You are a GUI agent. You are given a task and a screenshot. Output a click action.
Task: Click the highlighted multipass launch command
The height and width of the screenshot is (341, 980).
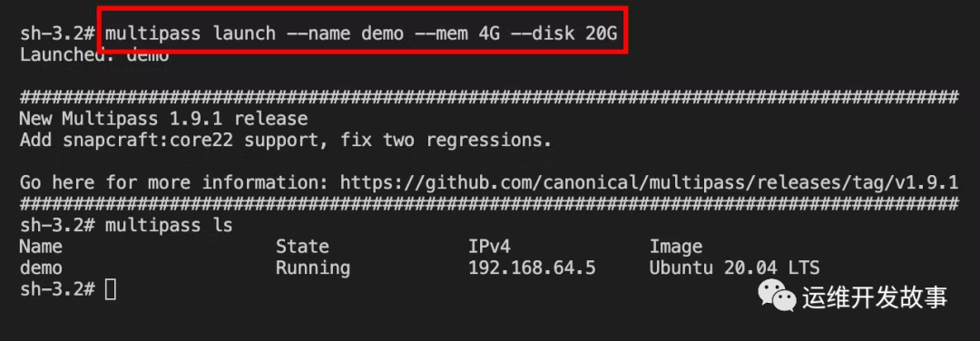361,33
